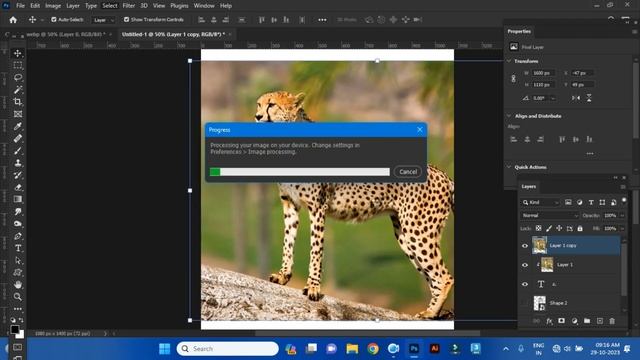The image size is (640, 360).
Task: Toggle link width and height chain
Action: pos(513,78)
